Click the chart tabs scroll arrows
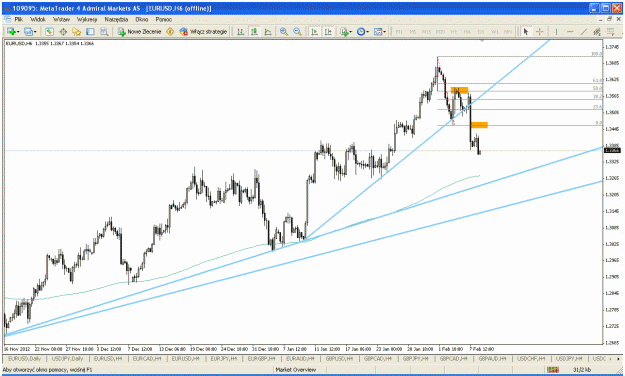This screenshot has width=625, height=376. [x=614, y=359]
